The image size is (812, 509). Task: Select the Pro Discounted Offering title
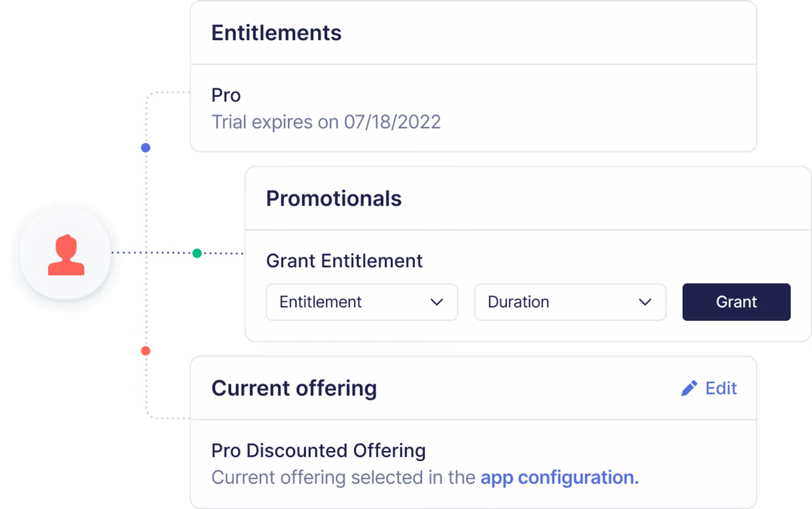click(318, 451)
